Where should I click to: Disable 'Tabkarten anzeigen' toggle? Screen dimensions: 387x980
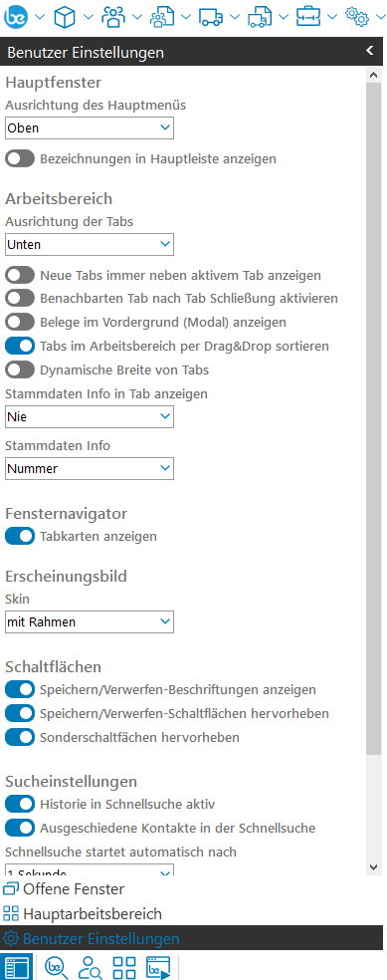point(20,536)
